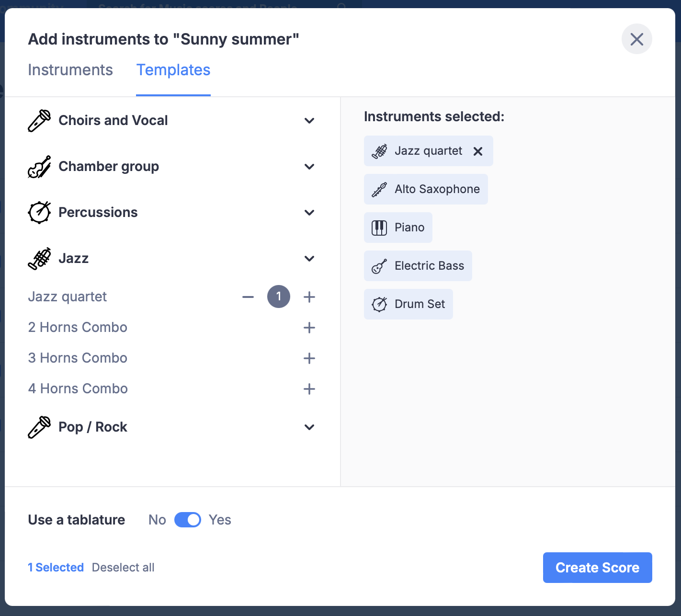Switch tablature toggle to No
The height and width of the screenshot is (616, 681).
(x=188, y=520)
